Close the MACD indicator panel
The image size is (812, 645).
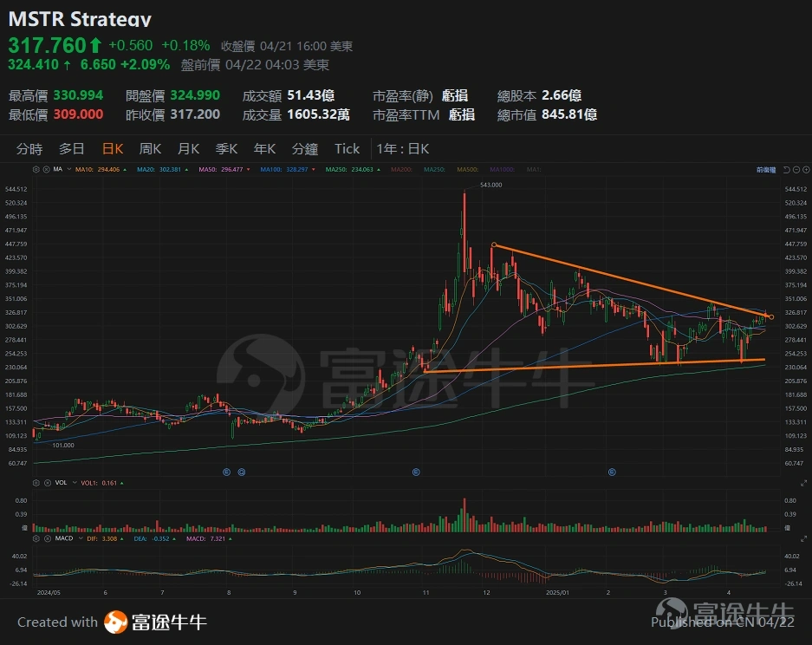click(x=48, y=538)
